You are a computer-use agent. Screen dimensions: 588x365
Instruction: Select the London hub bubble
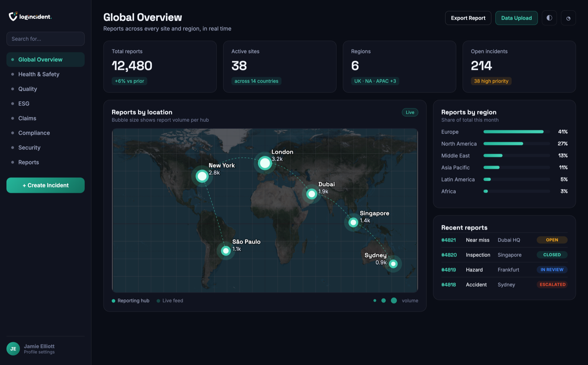pos(265,163)
